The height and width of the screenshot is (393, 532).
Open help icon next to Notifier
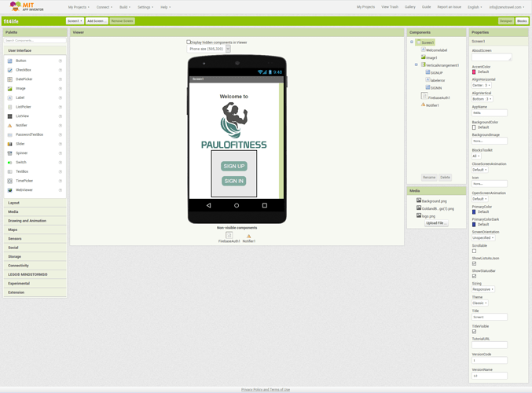(x=60, y=125)
